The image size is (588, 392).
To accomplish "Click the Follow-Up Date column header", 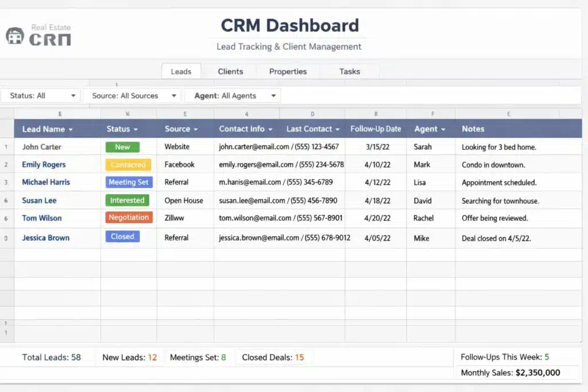I will 376,129.
